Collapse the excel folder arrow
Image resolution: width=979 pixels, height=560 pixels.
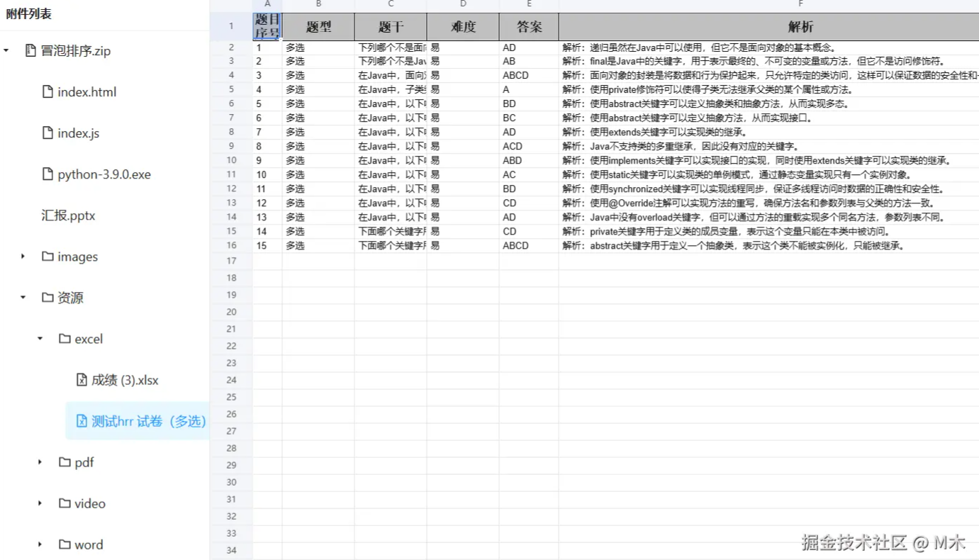pos(40,339)
